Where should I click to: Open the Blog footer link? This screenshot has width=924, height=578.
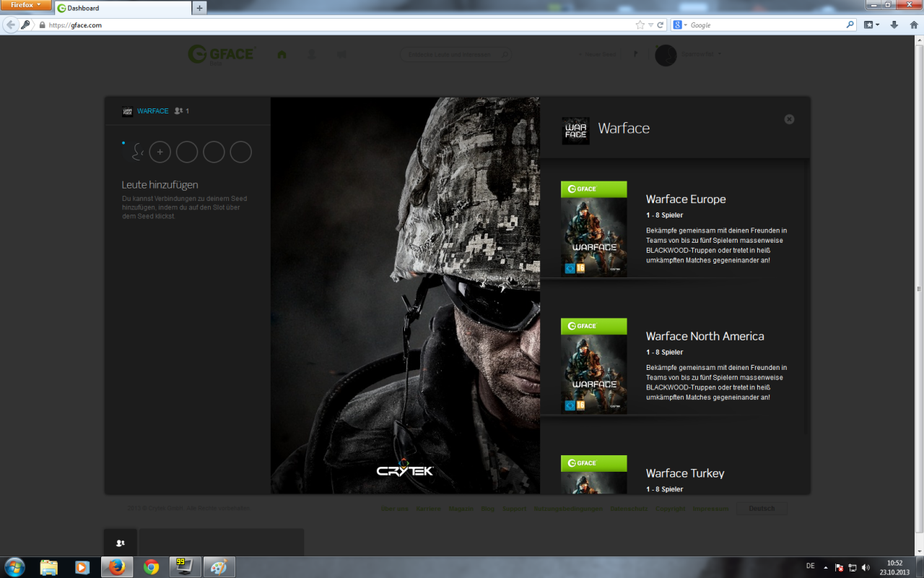488,509
